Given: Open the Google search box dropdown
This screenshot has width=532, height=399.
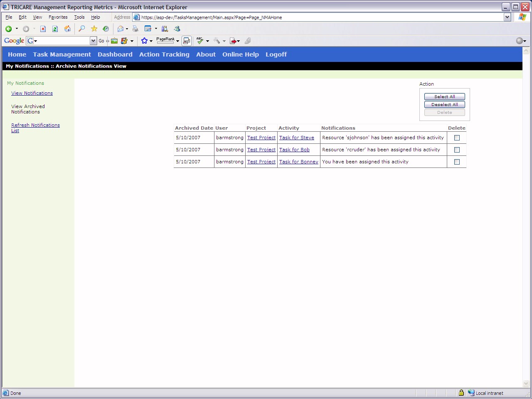Looking at the screenshot, I should (93, 41).
